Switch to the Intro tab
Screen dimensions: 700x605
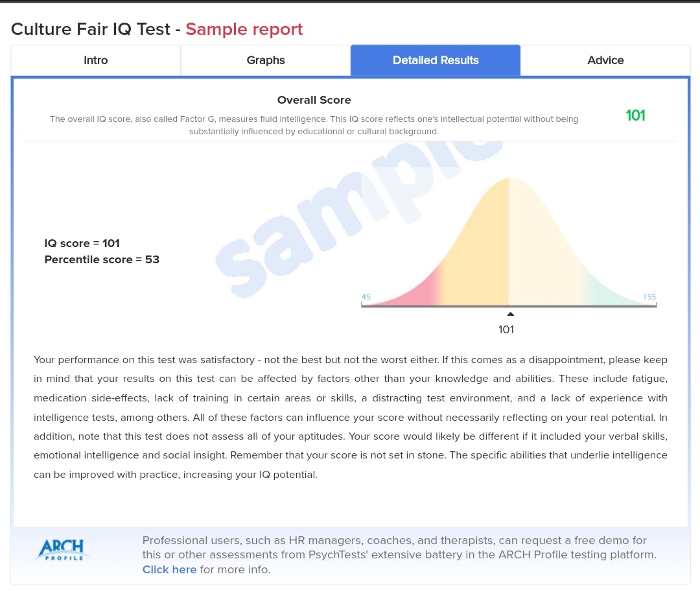click(x=95, y=60)
